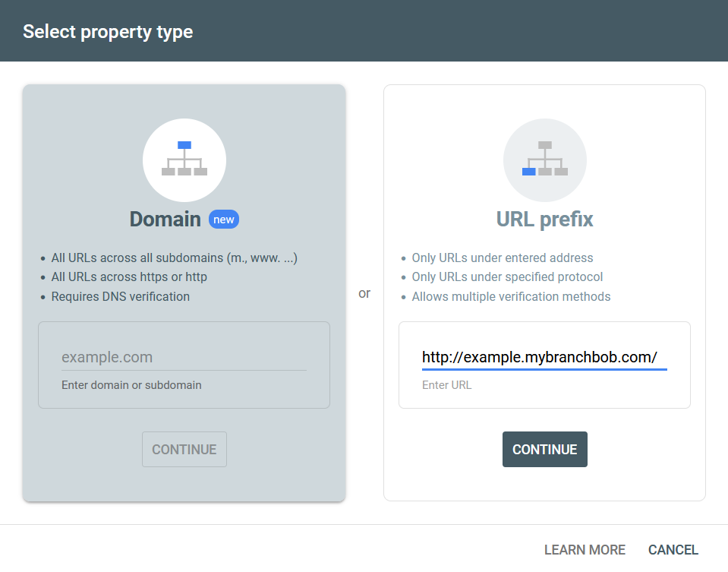Click Continue under the Domain card

tap(184, 450)
